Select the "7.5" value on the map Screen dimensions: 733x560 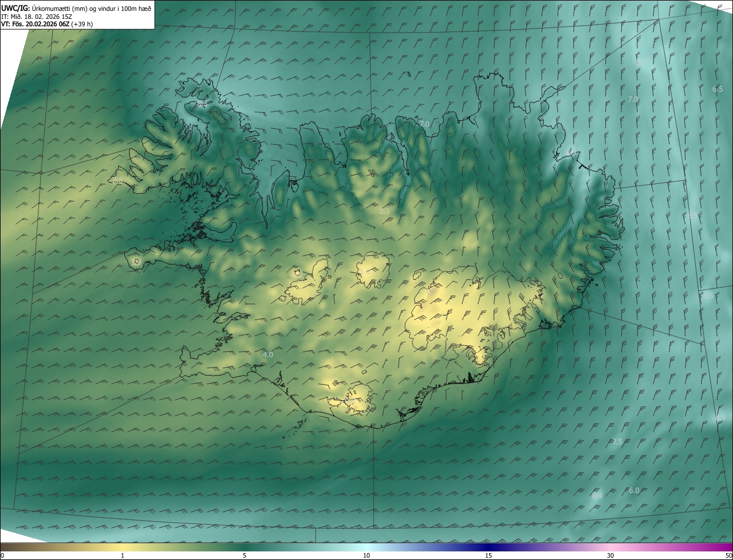pyautogui.click(x=617, y=442)
